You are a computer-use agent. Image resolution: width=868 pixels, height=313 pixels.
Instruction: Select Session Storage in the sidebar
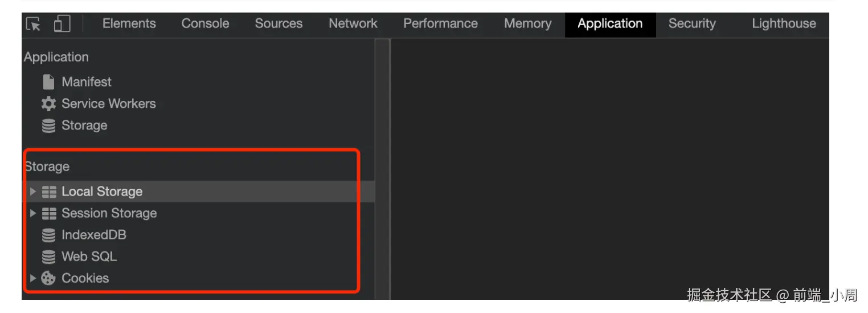[109, 213]
